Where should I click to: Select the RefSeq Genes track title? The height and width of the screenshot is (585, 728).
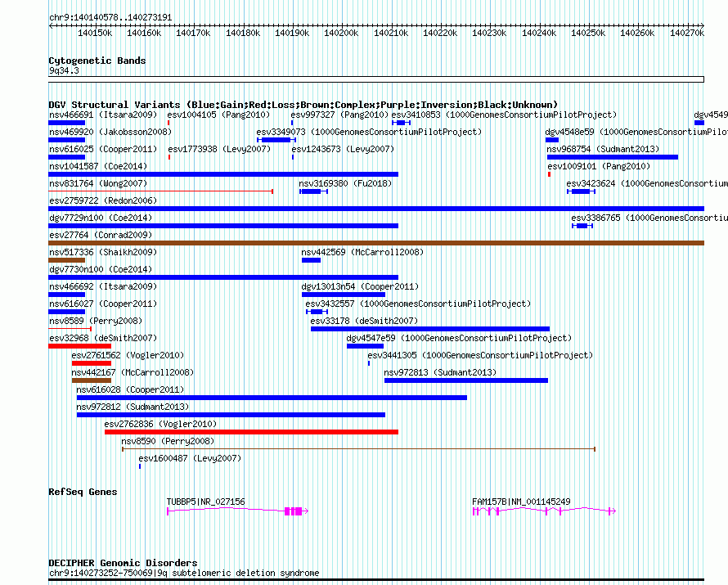pos(83,492)
